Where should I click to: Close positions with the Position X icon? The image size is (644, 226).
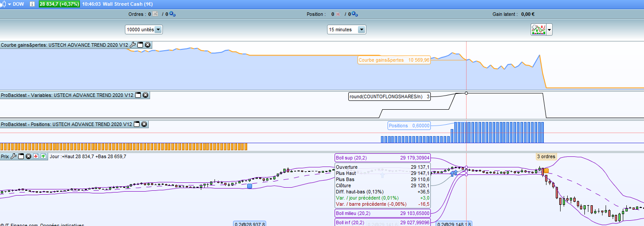(338, 14)
